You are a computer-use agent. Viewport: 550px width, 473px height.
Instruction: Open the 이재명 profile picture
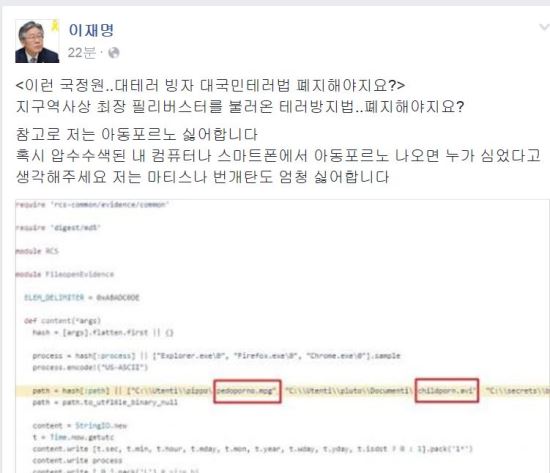pos(37,41)
